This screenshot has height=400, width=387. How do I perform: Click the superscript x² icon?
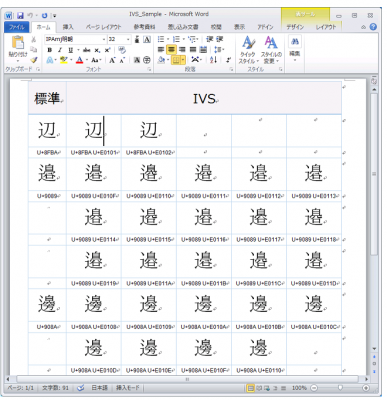click(107, 50)
